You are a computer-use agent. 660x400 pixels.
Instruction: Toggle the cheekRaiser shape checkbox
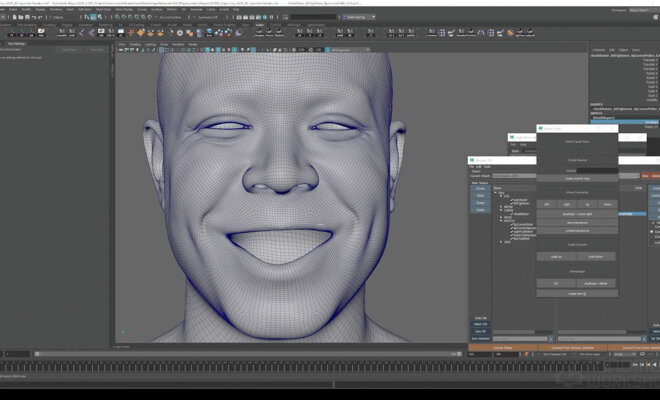click(x=511, y=214)
